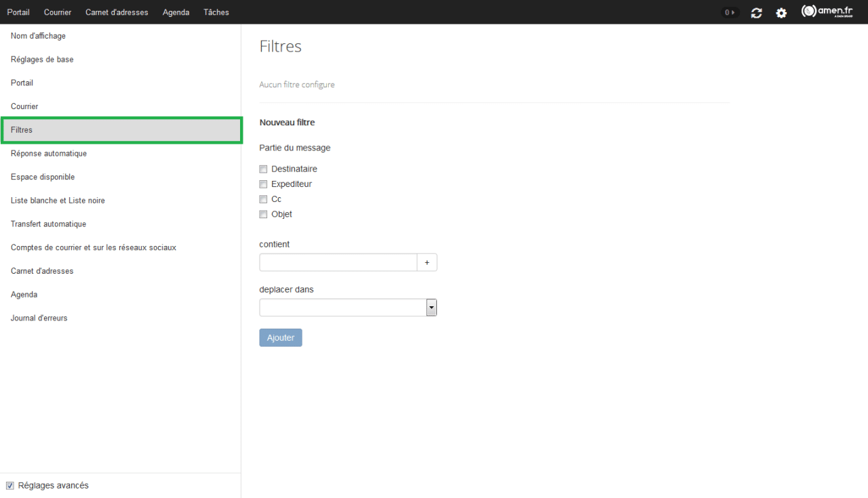Viewport: 868px width, 498px height.
Task: Click the Ajouter button
Action: pos(280,337)
